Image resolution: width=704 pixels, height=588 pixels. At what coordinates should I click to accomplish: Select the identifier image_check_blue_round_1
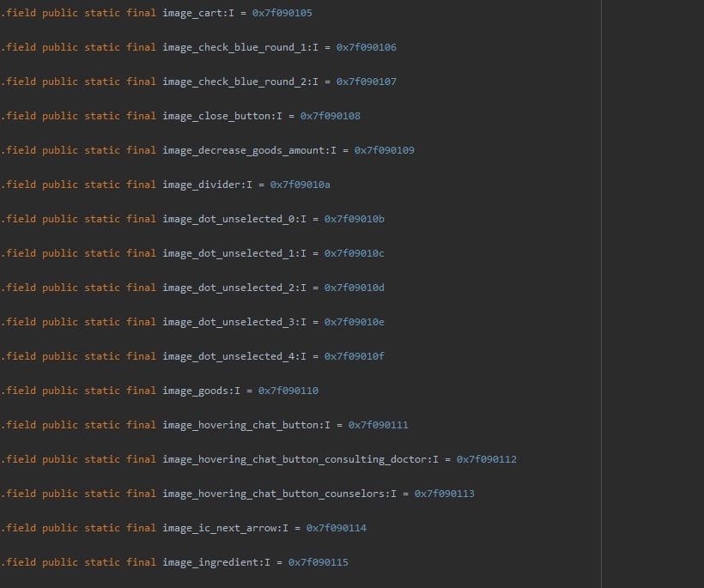pos(234,47)
